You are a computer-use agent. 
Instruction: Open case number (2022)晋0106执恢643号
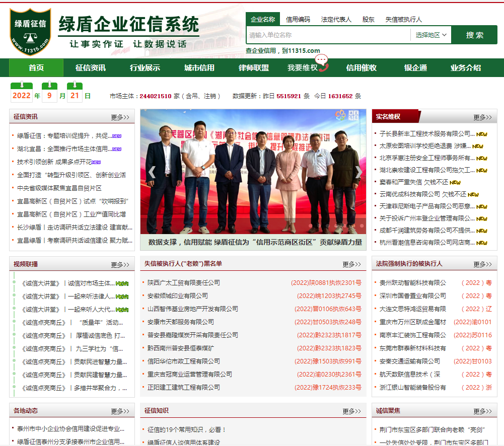(x=328, y=309)
